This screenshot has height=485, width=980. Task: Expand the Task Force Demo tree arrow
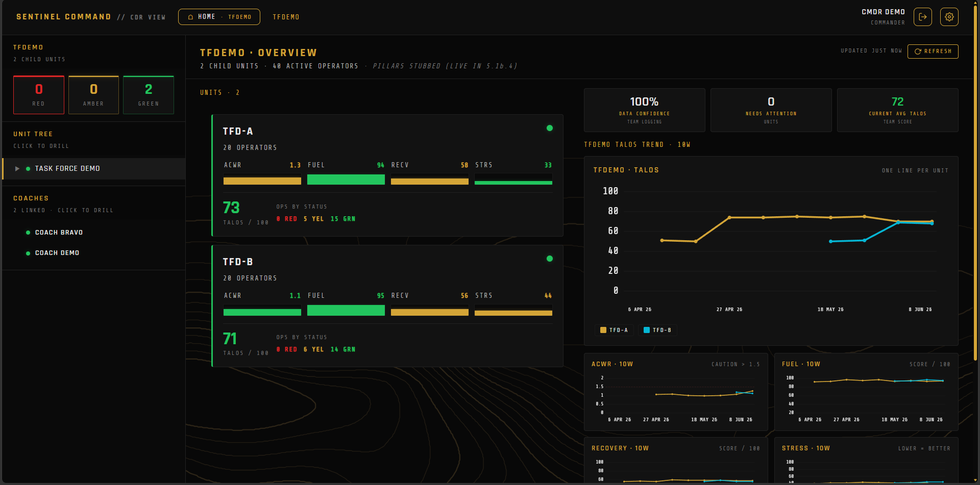[17, 168]
